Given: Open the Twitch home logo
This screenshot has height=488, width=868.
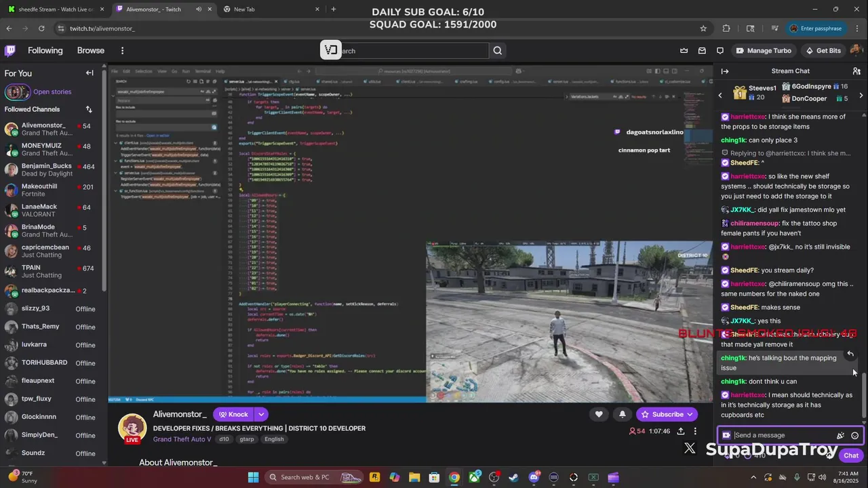Looking at the screenshot, I should (x=10, y=51).
